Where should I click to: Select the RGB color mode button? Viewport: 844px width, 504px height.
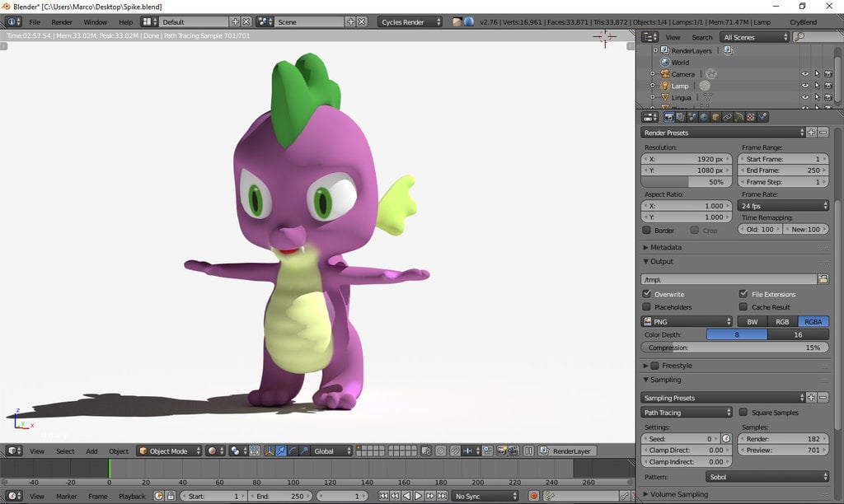(782, 321)
